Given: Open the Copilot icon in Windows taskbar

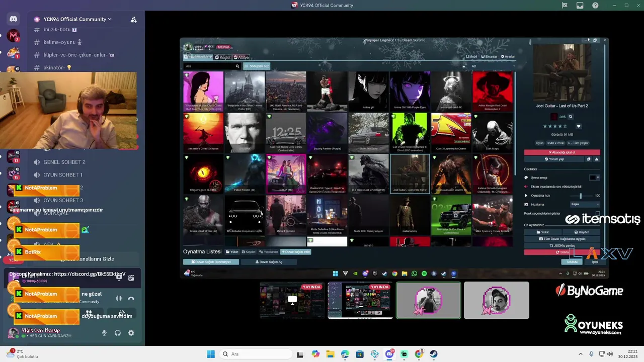Looking at the screenshot, I should (315, 354).
